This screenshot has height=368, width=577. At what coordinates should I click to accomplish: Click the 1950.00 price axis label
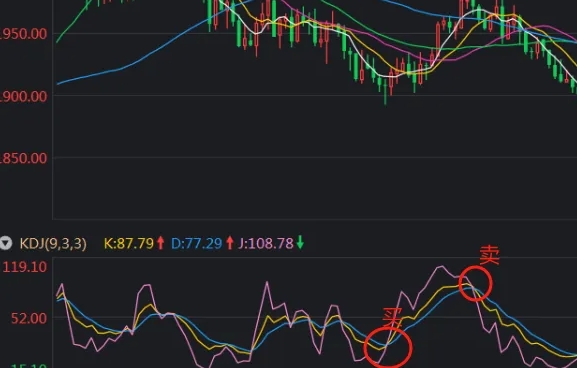(24, 34)
